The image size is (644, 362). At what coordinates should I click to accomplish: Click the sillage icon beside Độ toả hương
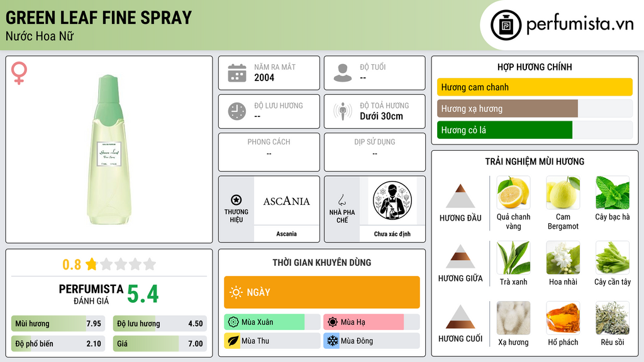pos(343,111)
